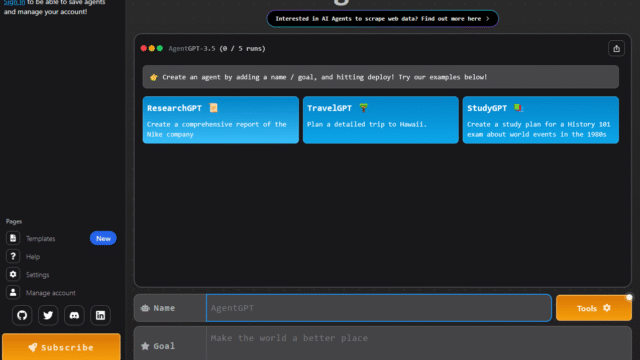Click the 'Pages' section heading
The height and width of the screenshot is (360, 640).
14,221
